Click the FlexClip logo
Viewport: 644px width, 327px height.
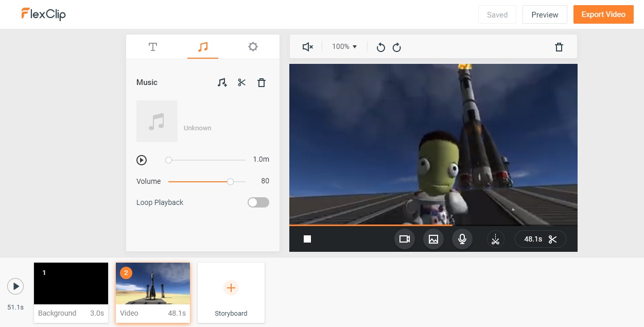(43, 14)
